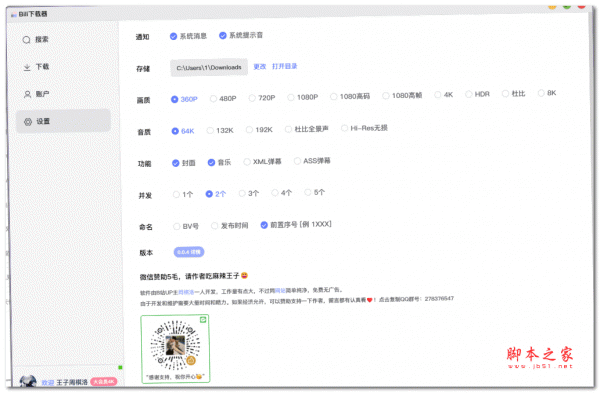Select 132K audio quality
The image size is (600, 393).
click(x=220, y=130)
